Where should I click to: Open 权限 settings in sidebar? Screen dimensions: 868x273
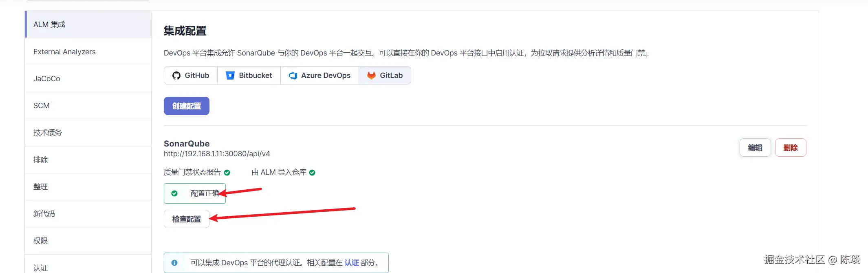coord(88,241)
